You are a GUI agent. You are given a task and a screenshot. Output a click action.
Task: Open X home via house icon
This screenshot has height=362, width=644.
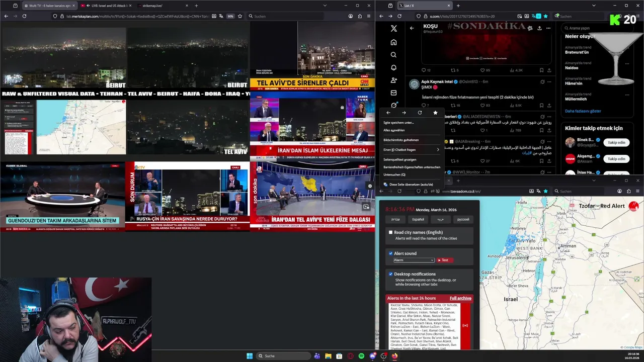click(x=393, y=42)
